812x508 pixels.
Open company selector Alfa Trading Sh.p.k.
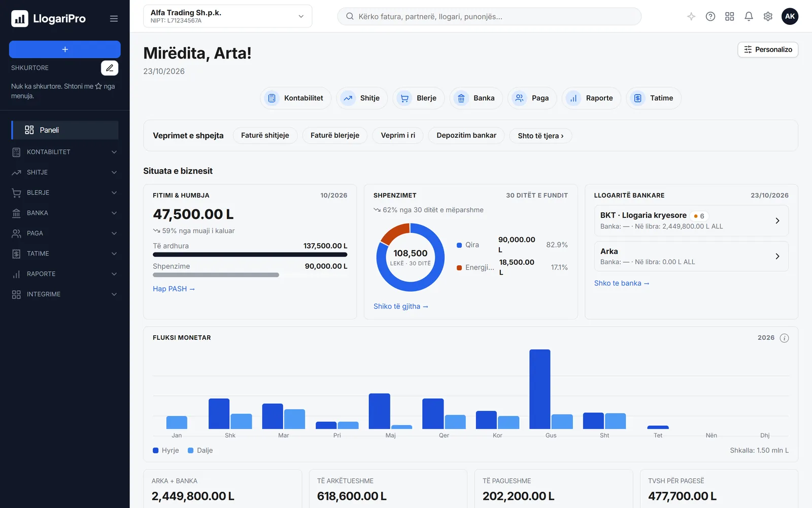pyautogui.click(x=228, y=16)
